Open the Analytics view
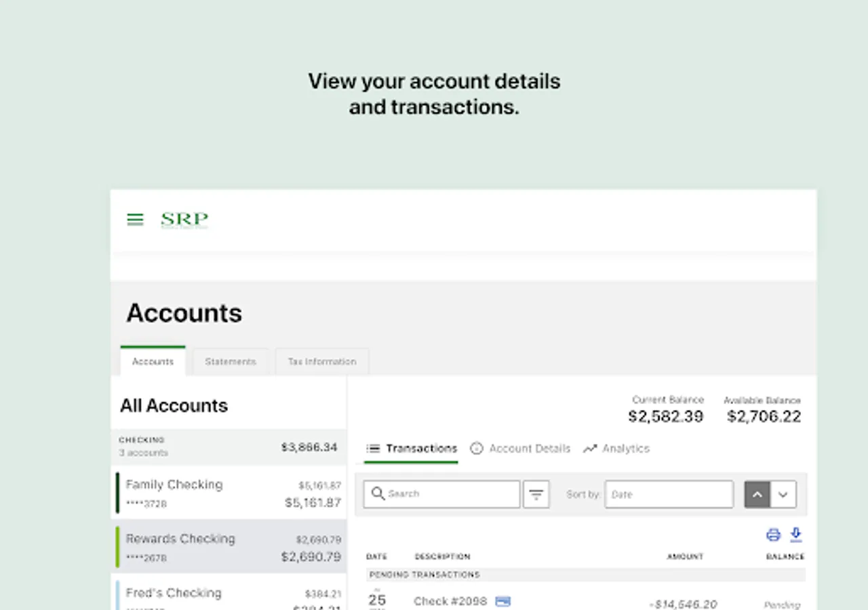868x610 pixels. pyautogui.click(x=616, y=449)
